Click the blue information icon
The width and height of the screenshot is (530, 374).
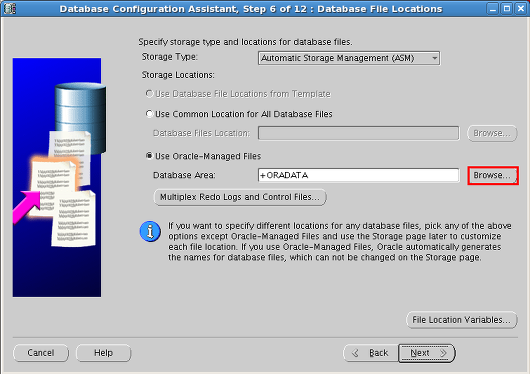coord(150,232)
